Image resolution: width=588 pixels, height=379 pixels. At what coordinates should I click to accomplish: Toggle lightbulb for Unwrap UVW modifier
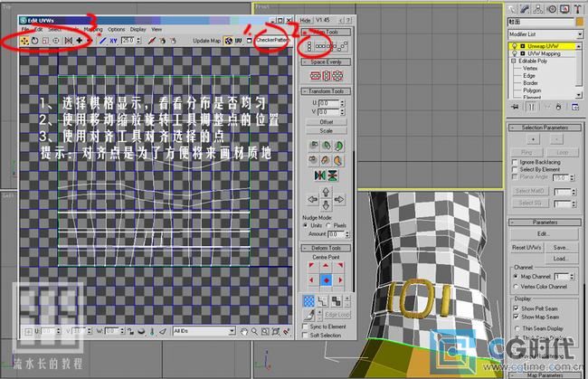(x=515, y=46)
